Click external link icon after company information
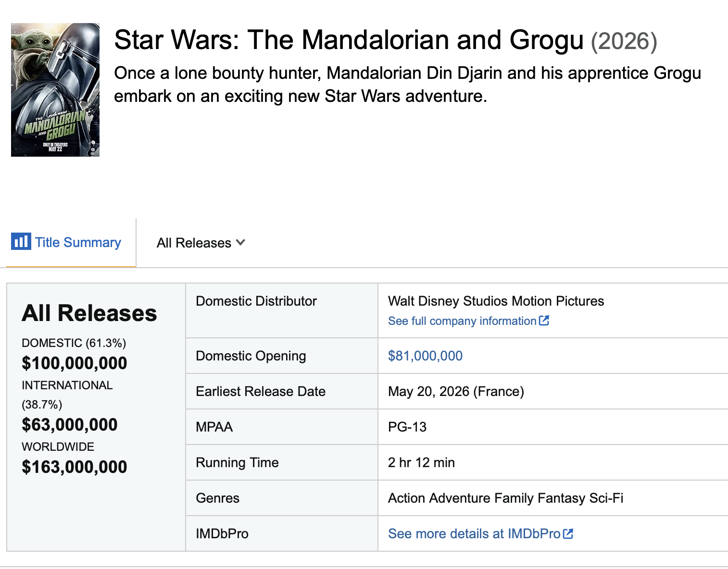728x569 pixels. [x=544, y=321]
